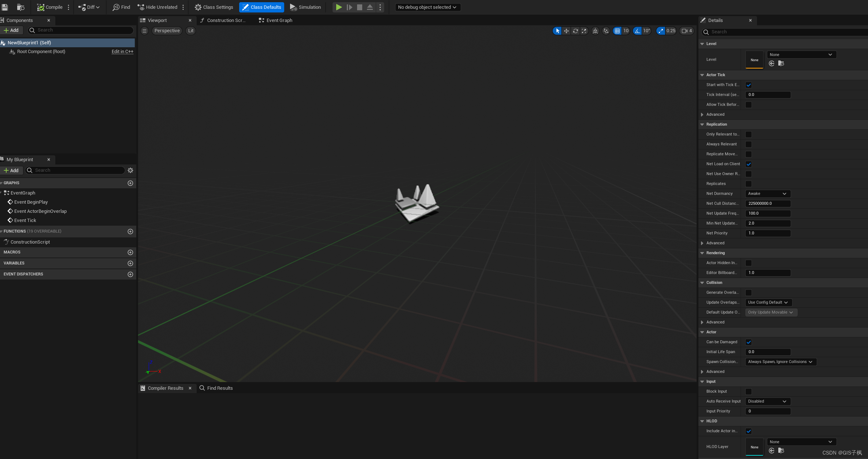Open the Lit view mode menu
The width and height of the screenshot is (868, 459).
[x=191, y=31]
